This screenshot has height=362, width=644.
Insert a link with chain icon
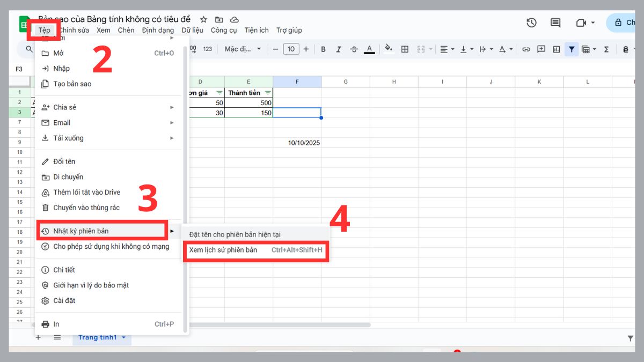click(526, 49)
